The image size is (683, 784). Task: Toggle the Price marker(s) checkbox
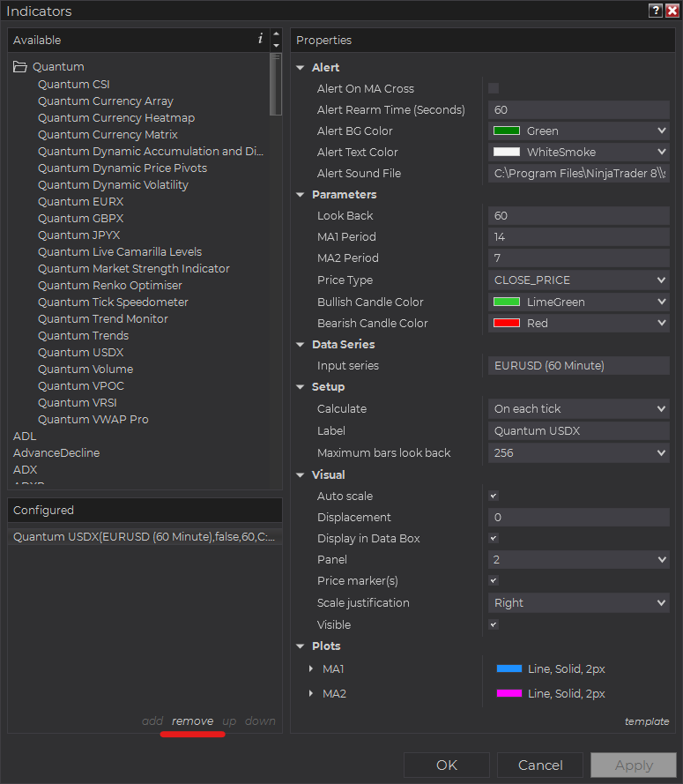coord(494,580)
